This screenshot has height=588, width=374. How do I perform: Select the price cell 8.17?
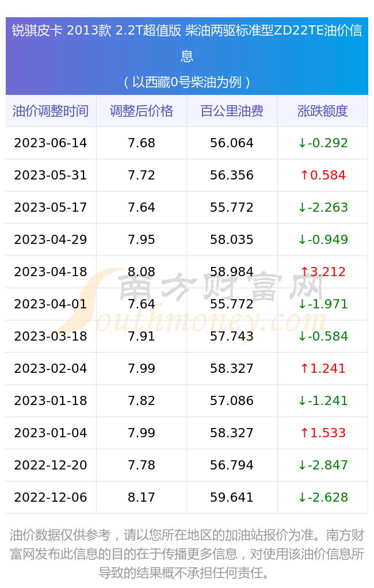click(x=142, y=497)
